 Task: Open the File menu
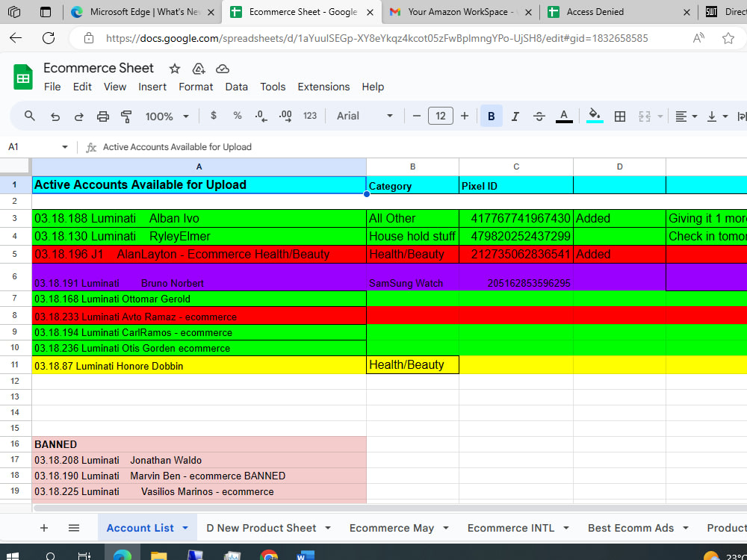(x=52, y=87)
